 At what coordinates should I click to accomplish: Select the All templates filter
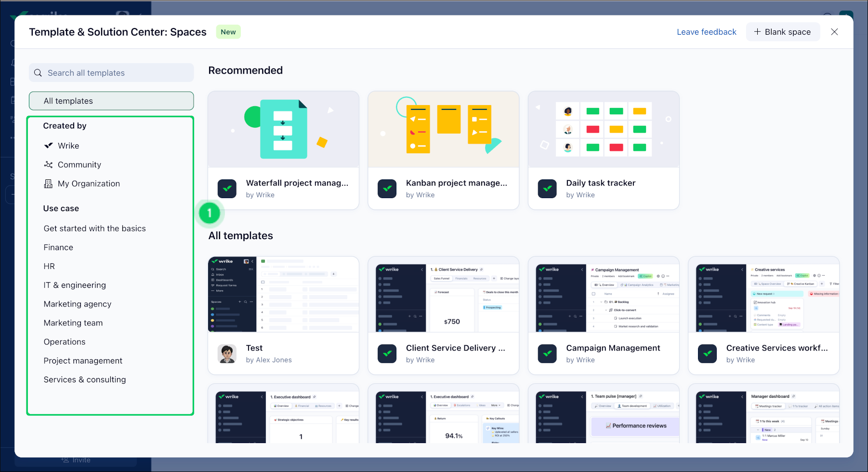click(111, 101)
